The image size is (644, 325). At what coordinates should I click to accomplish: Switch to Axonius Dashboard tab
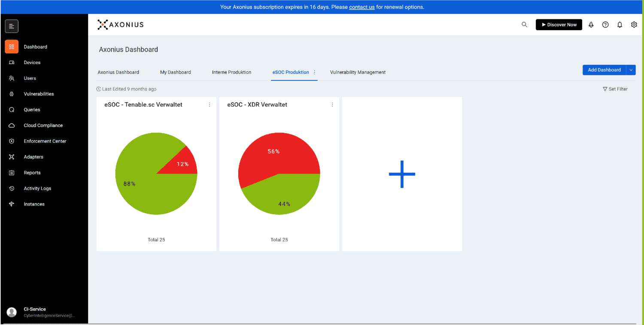click(x=118, y=72)
